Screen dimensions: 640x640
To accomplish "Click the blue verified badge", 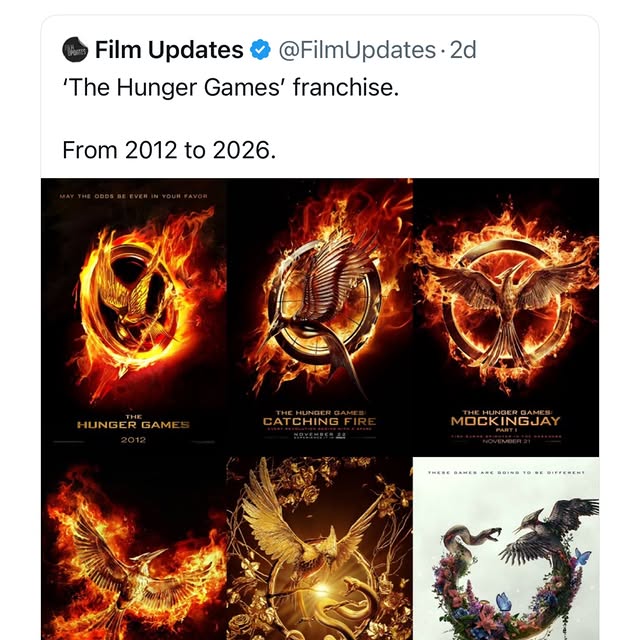I will coord(260,49).
